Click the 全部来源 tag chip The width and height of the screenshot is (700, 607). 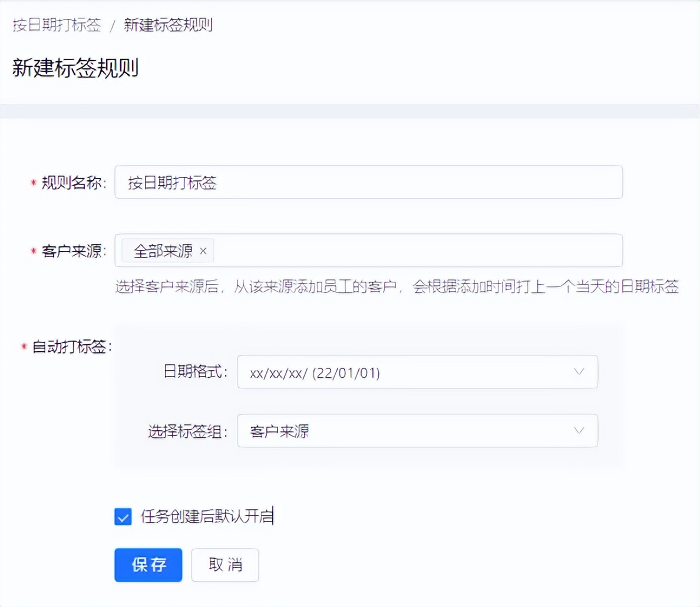[x=165, y=250]
